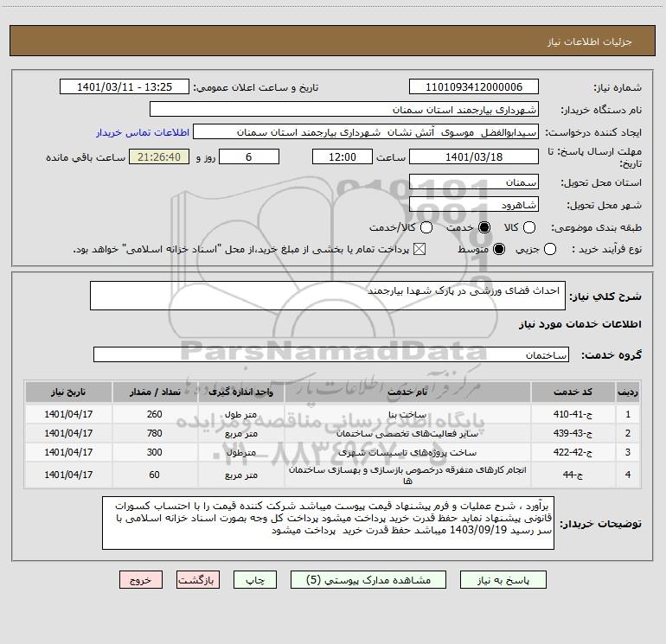This screenshot has width=666, height=644.
Task: Click the توضیحات خریدار text area
Action: tap(328, 523)
